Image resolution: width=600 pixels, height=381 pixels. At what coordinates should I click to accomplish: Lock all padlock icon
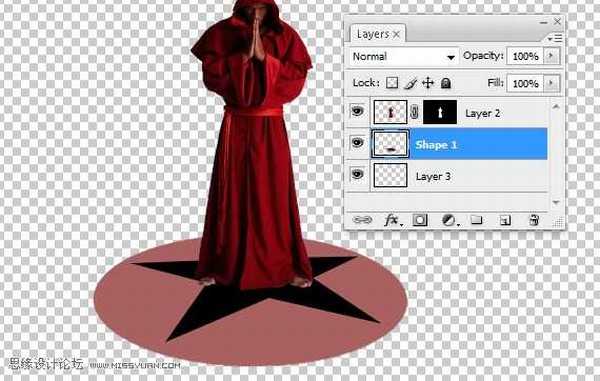[446, 83]
